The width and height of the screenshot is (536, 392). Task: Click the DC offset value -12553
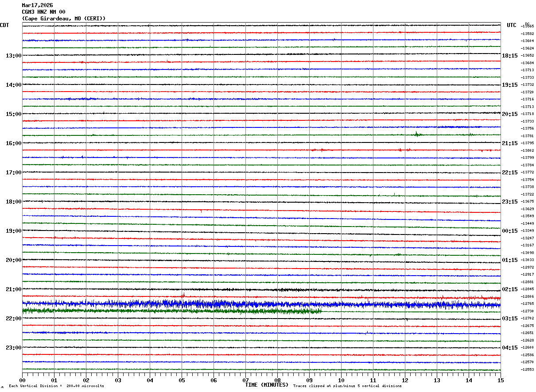527,369
